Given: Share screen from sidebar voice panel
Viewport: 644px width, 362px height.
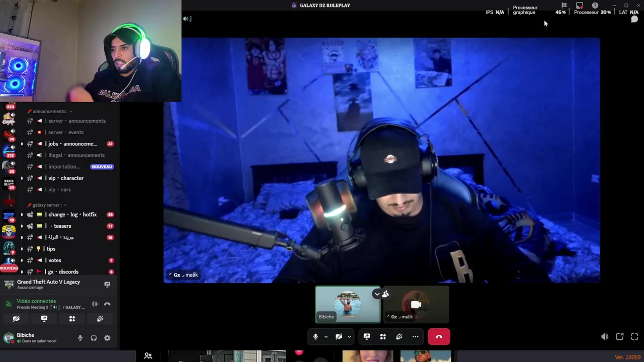Looking at the screenshot, I should click(x=44, y=319).
